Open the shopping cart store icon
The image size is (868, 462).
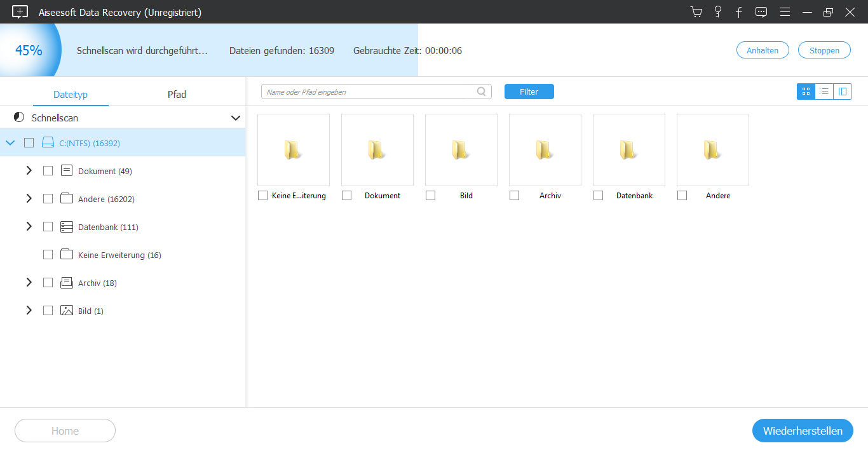(696, 11)
